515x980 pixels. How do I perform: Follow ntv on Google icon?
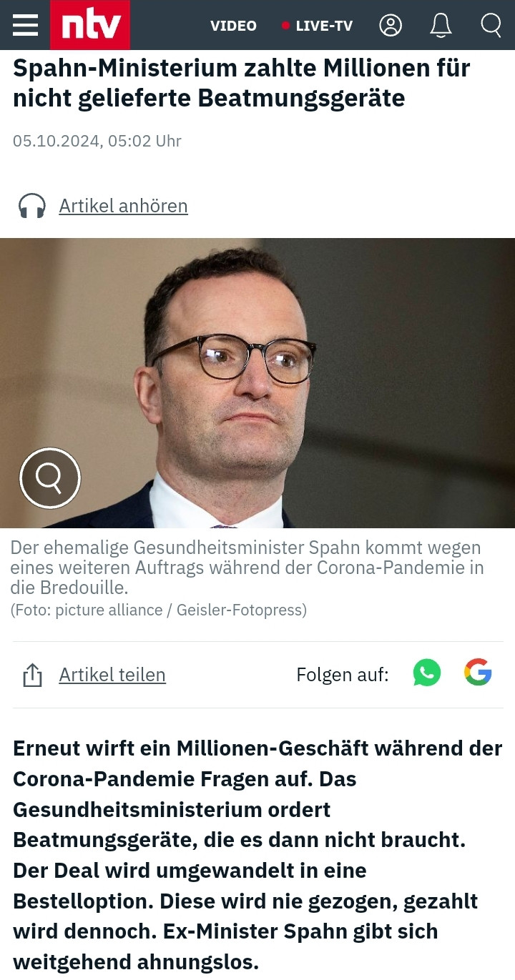(478, 673)
